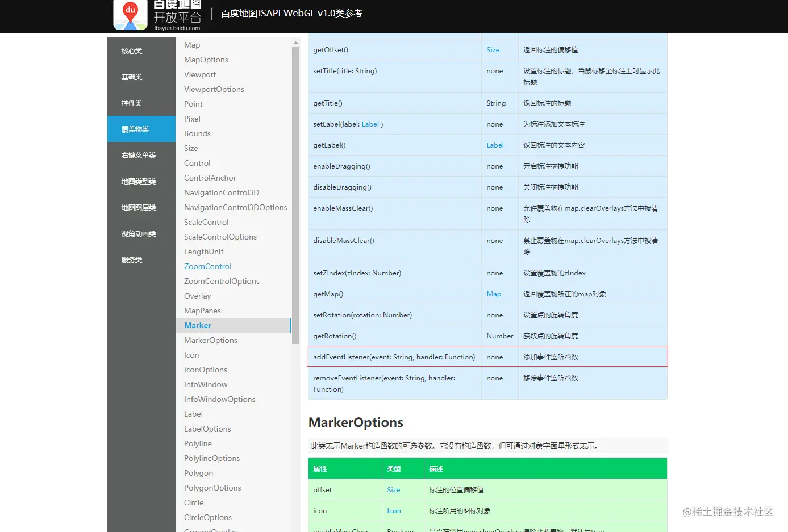Open MapPanes in the class list
This screenshot has height=532, width=788.
tap(202, 311)
